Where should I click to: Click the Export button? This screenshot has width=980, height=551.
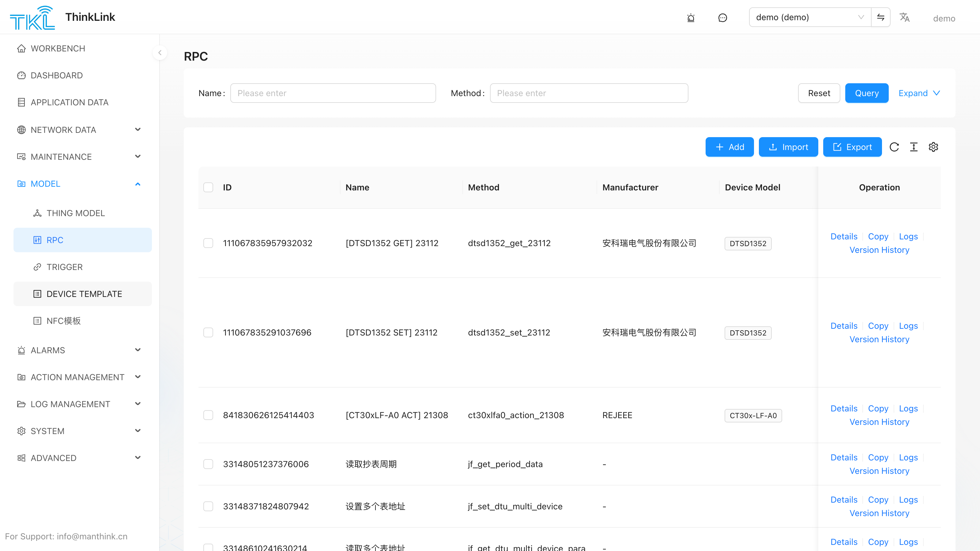point(852,147)
